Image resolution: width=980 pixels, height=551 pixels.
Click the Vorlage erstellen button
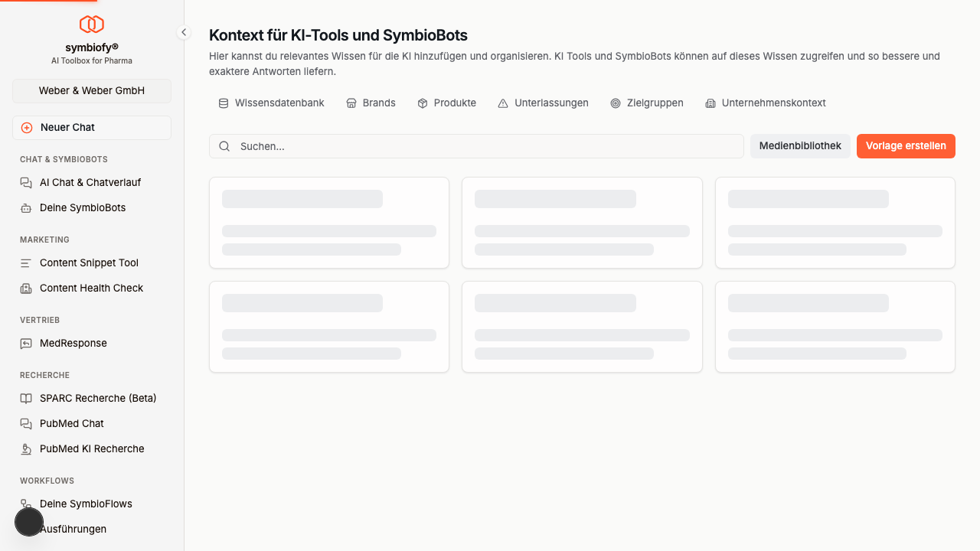(906, 146)
